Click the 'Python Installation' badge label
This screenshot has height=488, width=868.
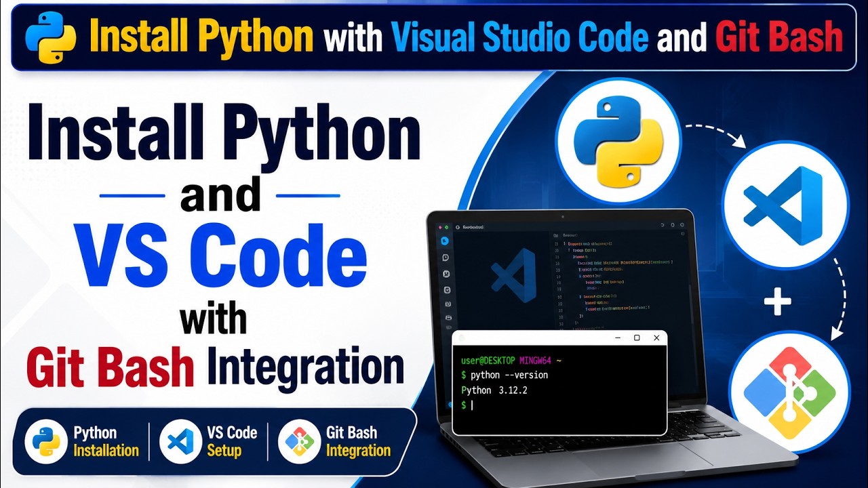(x=106, y=442)
